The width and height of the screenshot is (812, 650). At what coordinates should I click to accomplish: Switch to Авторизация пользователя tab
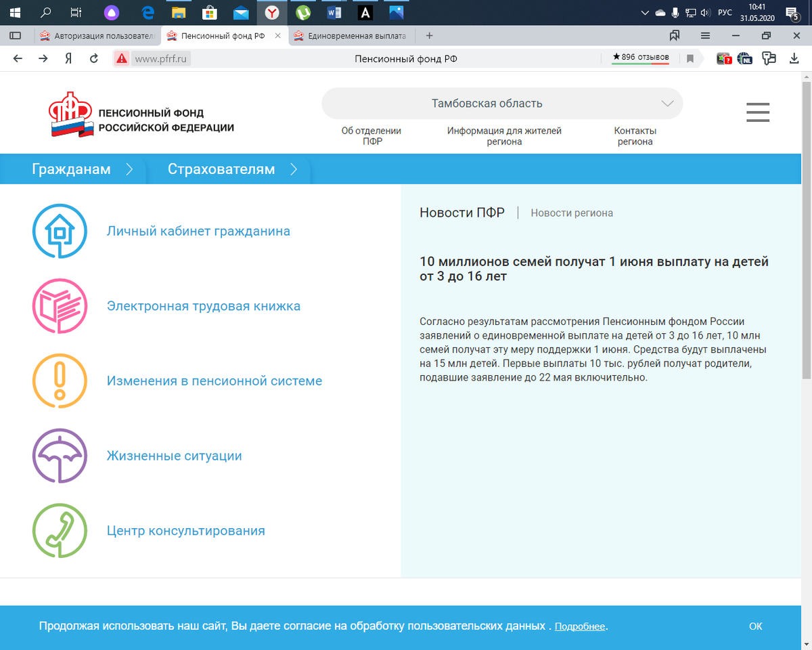pyautogui.click(x=97, y=36)
